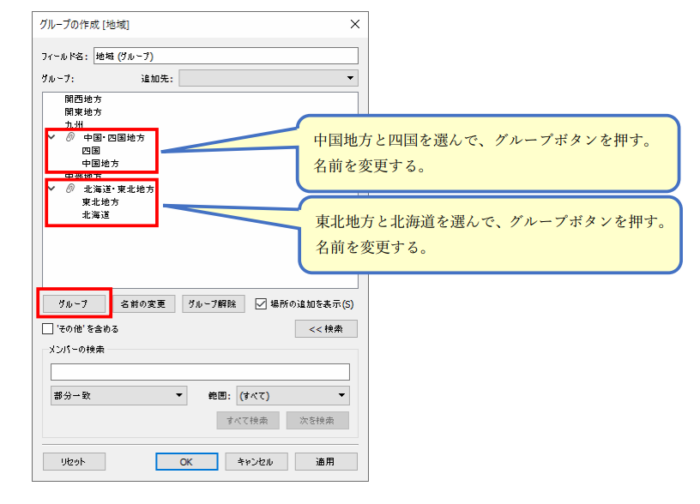
Task: Enable the 'その他' を含める checkbox
Action: click(x=47, y=329)
